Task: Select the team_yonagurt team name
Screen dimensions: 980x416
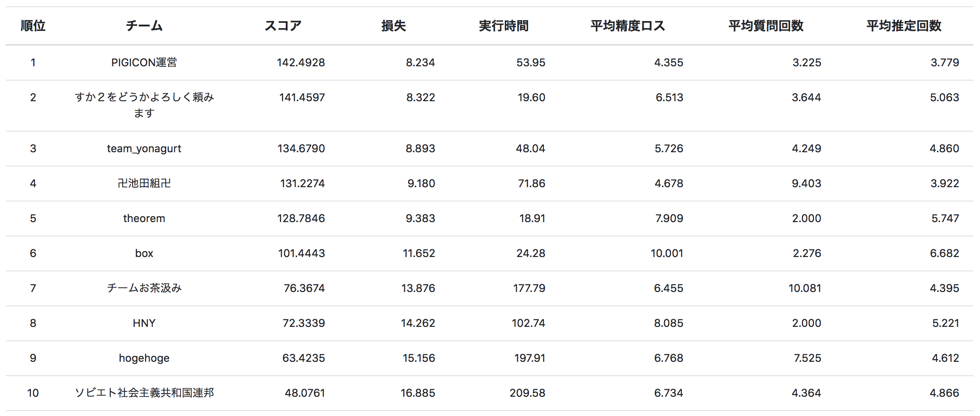Action: pos(144,149)
